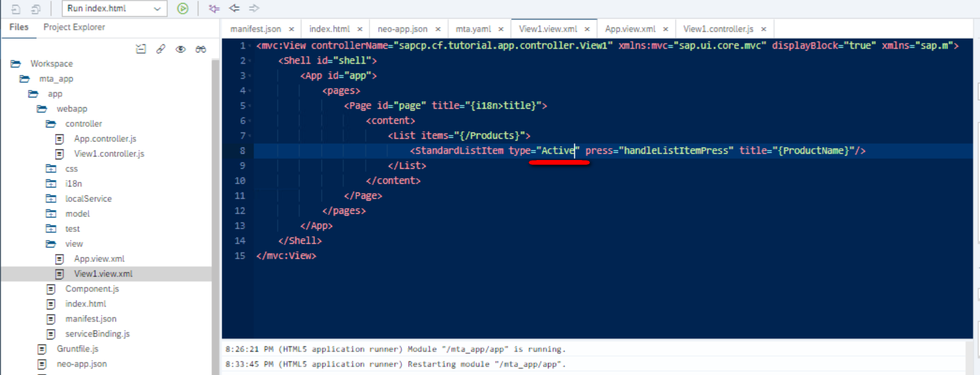Image resolution: width=980 pixels, height=375 pixels.
Task: Open index.html in the file tree
Action: (x=86, y=304)
